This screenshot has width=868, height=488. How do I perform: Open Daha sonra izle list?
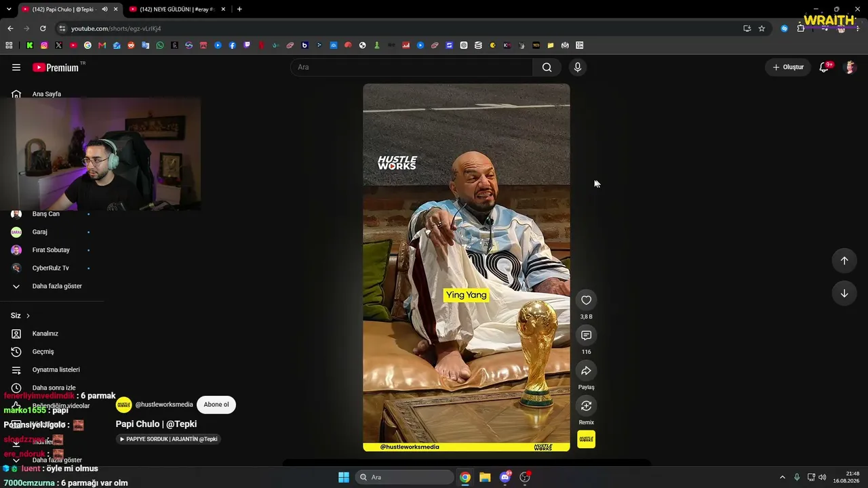[54, 388]
